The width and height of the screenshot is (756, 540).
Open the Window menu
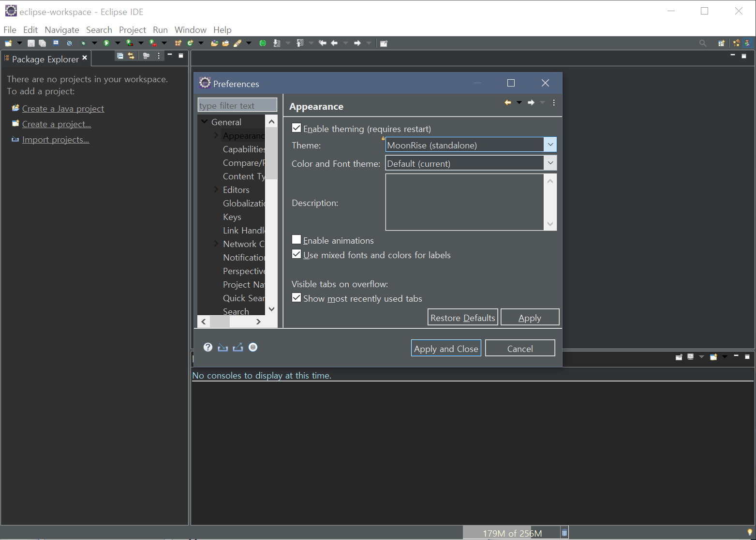click(191, 30)
